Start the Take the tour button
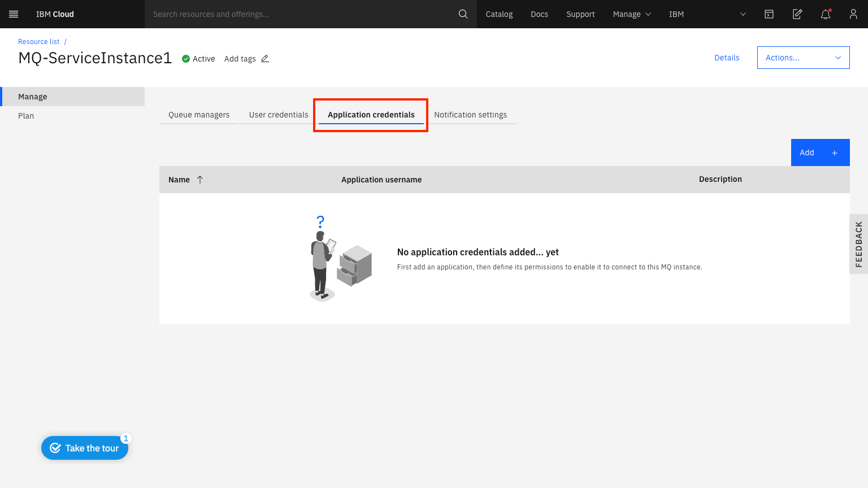Image resolution: width=868 pixels, height=488 pixels. (x=85, y=448)
